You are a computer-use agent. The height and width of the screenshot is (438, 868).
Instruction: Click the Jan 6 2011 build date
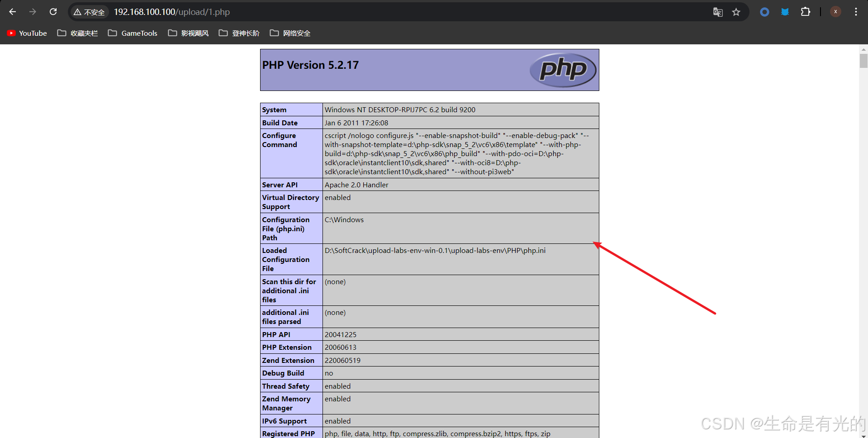tap(356, 123)
